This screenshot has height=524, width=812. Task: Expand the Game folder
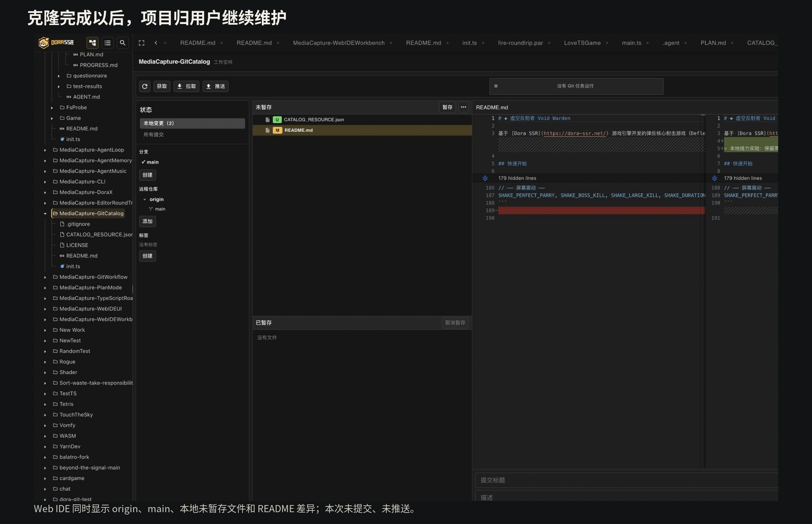tap(52, 118)
